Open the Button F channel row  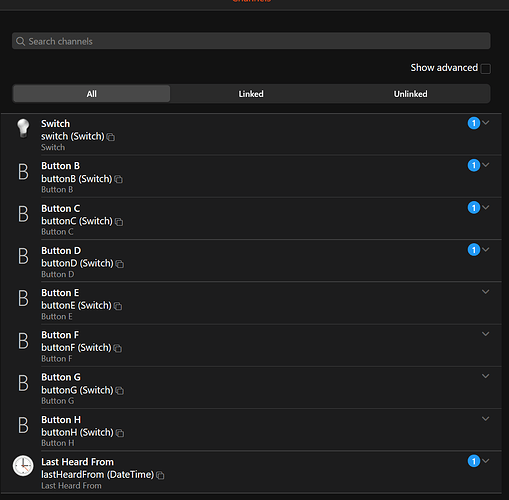click(x=251, y=346)
